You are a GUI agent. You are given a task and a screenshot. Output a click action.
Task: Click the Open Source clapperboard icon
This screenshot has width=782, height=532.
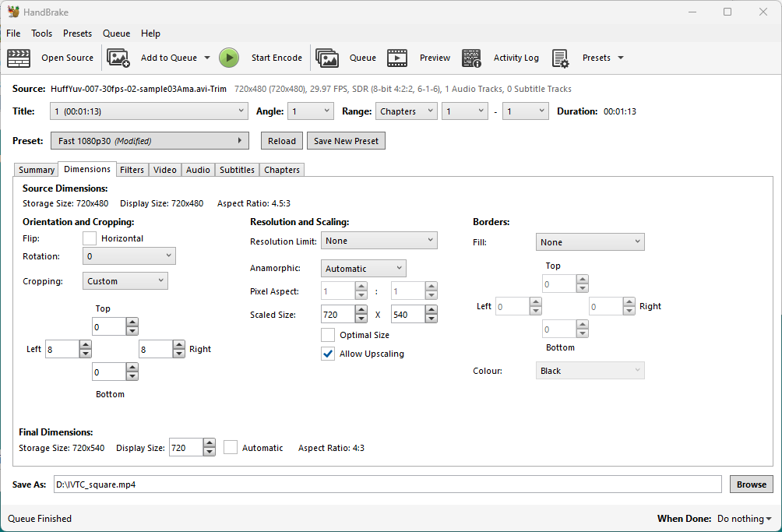[19, 58]
